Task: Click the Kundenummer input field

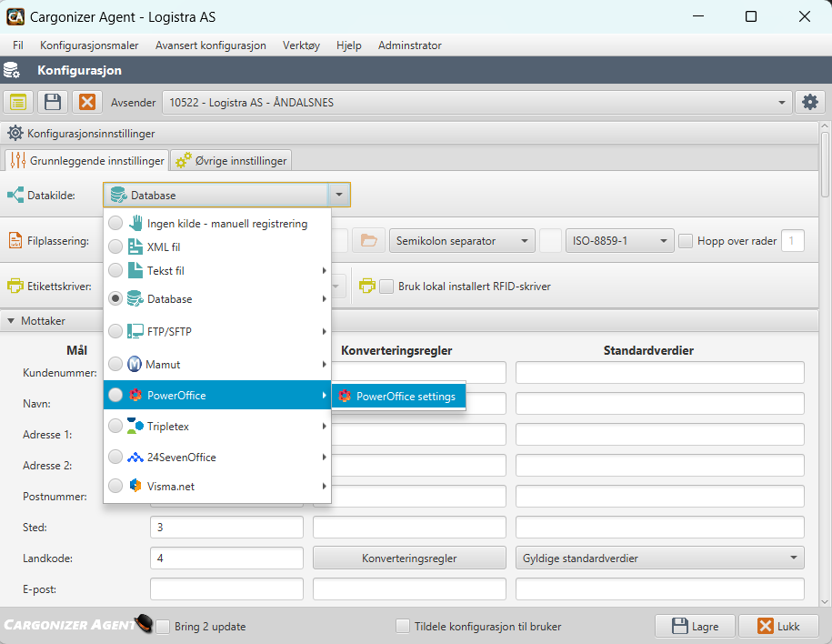Action: [226, 372]
